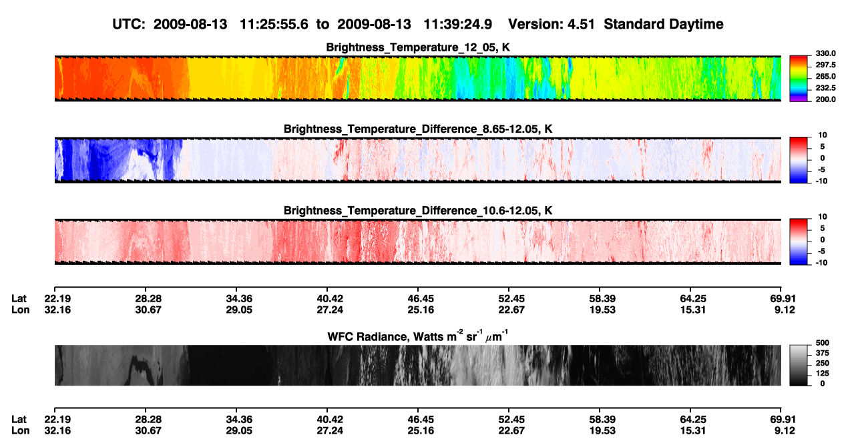The image size is (868, 445).
Task: Click the '125' tick on the WFC color bar
Action: pos(822,373)
